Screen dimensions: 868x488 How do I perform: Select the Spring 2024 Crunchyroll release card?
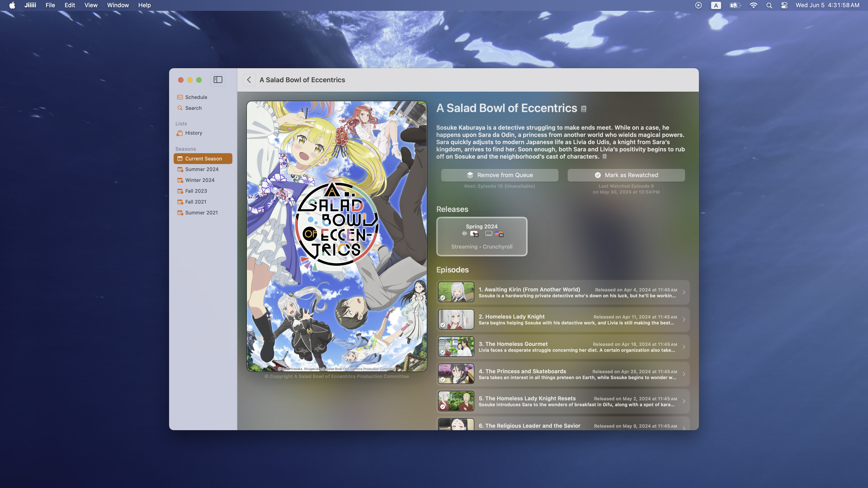tap(481, 236)
